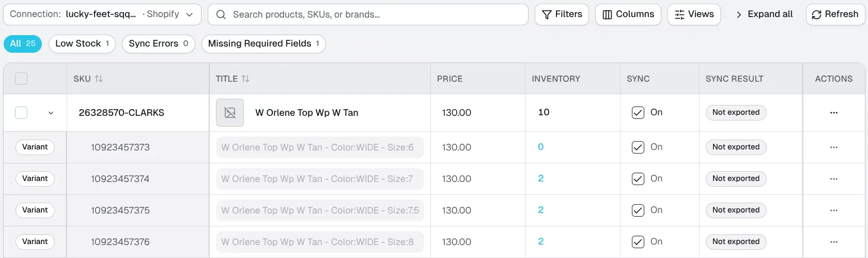Click Not exported badge for variant 10923457376
This screenshot has height=258, width=868.
tap(736, 242)
